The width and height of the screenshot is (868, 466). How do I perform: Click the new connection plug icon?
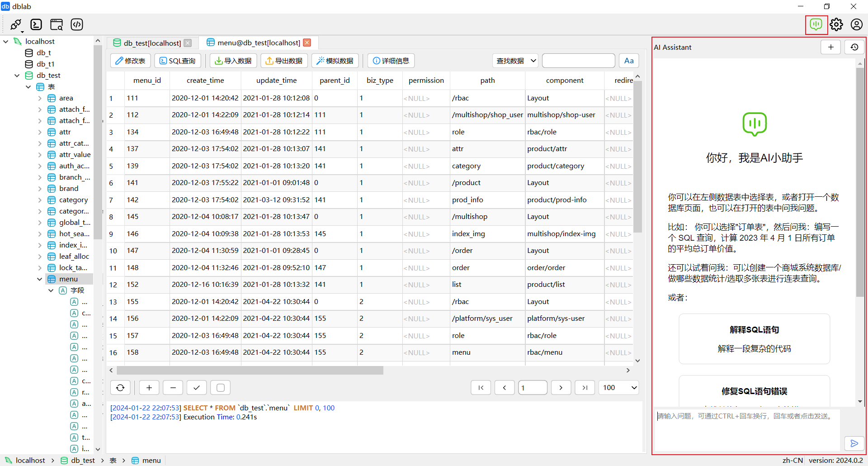pos(16,24)
